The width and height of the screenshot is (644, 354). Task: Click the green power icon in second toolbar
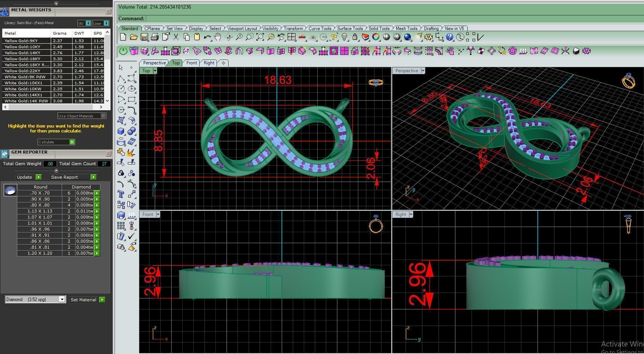click(x=123, y=51)
